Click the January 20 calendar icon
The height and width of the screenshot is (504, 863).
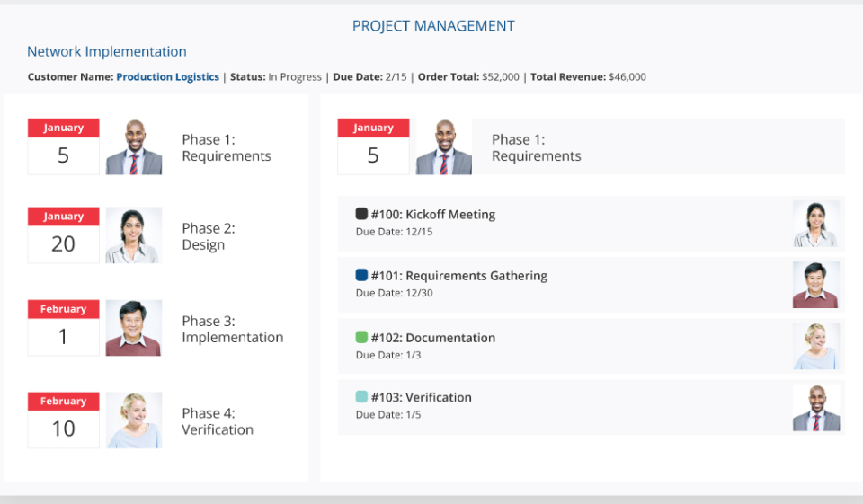coord(63,235)
